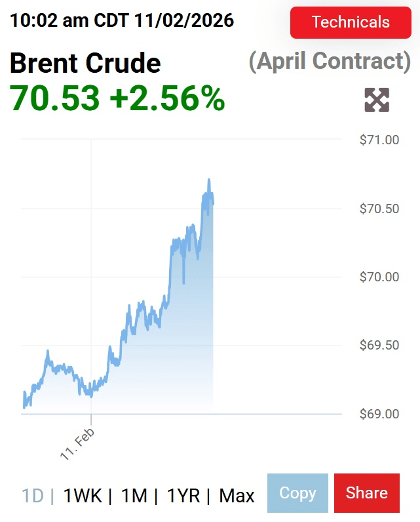
Task: Click the $69.50 axis label
Action: click(x=379, y=345)
